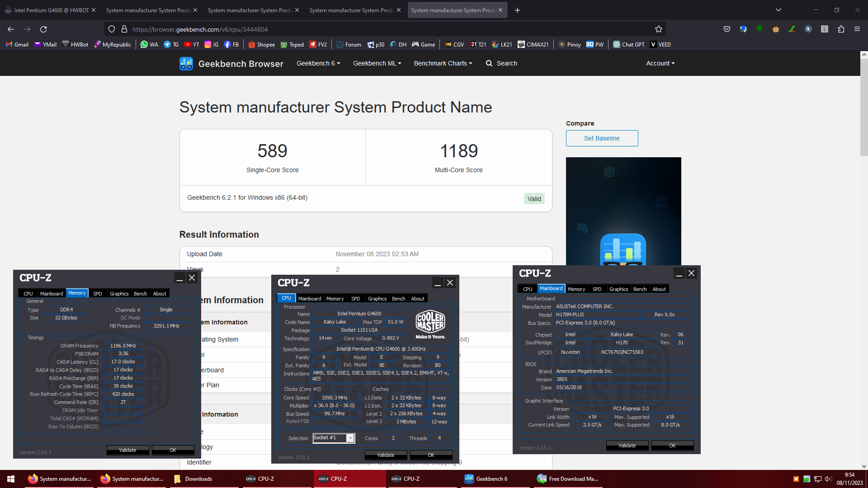868x488 pixels.
Task: Click the site shield tracking protection icon
Action: click(x=112, y=29)
